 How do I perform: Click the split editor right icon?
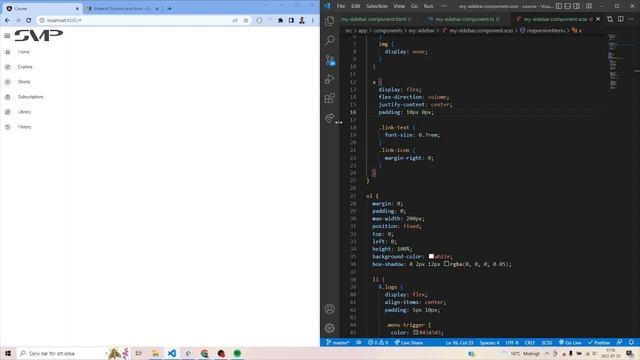click(x=620, y=19)
